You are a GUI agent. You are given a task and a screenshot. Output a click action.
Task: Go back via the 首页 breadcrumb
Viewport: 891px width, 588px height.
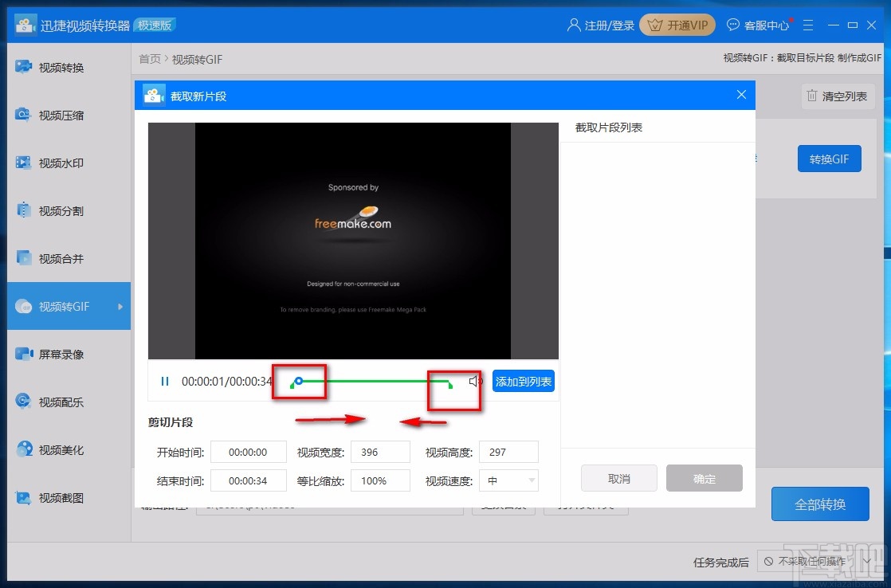pyautogui.click(x=149, y=58)
